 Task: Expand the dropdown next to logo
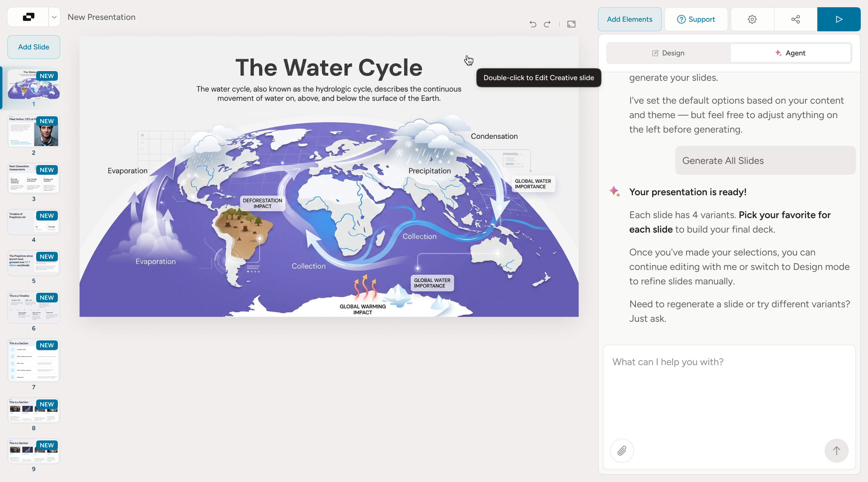tap(54, 17)
